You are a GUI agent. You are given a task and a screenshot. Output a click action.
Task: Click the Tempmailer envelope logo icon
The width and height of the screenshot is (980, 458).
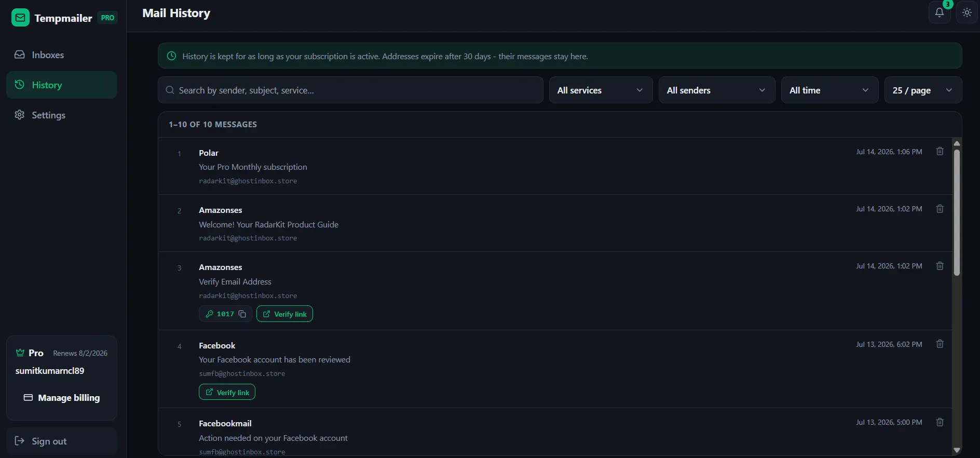pos(20,18)
